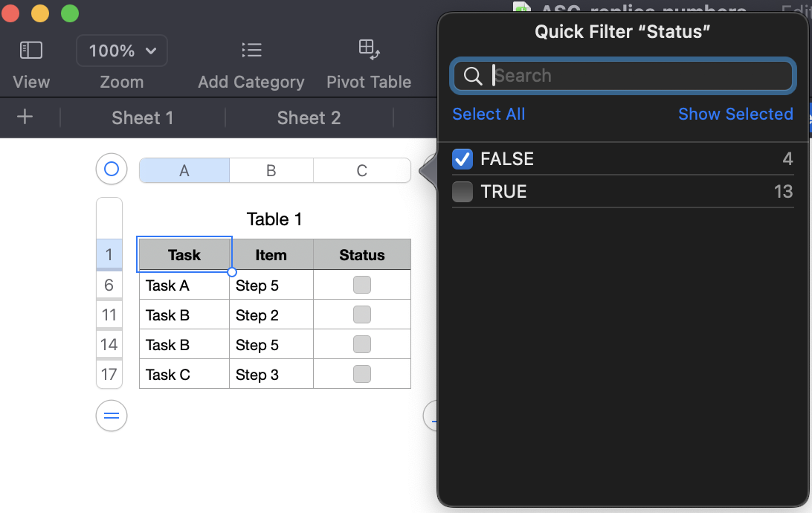812x513 pixels.
Task: Click the Show Selected link
Action: (735, 114)
